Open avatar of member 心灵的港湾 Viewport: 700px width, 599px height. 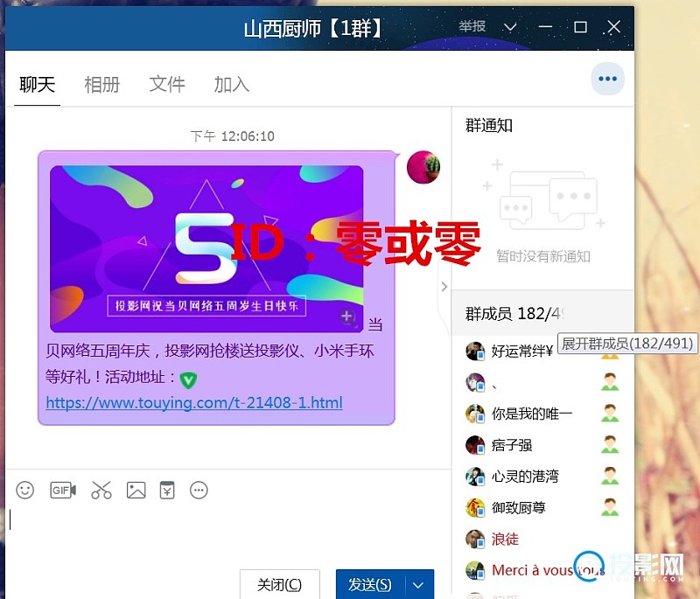point(475,476)
